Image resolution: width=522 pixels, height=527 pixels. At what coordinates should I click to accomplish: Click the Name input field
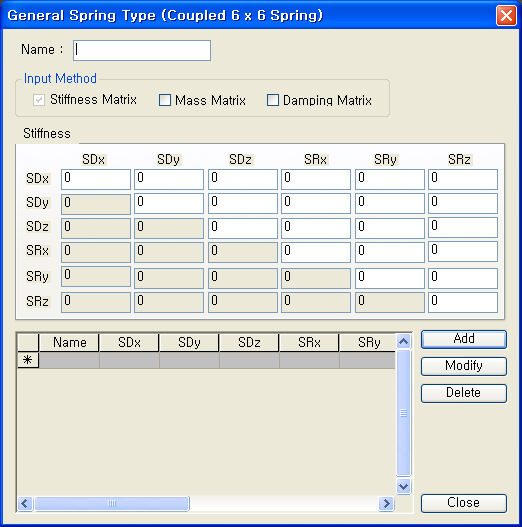pos(142,50)
